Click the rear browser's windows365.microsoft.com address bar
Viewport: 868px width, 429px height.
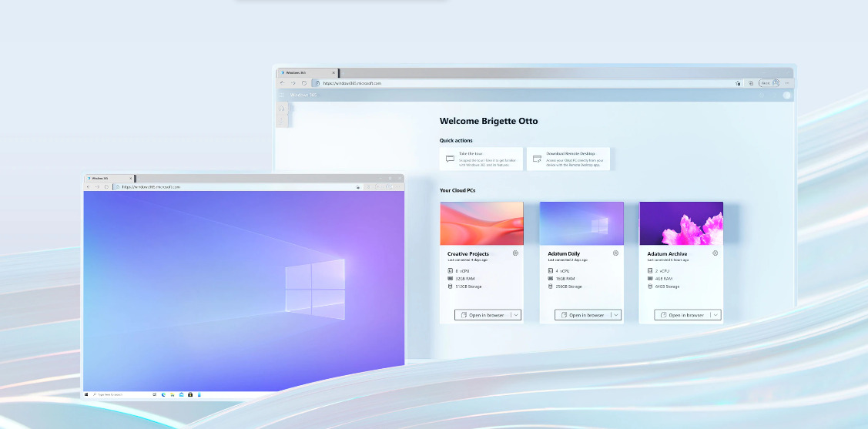(x=526, y=83)
